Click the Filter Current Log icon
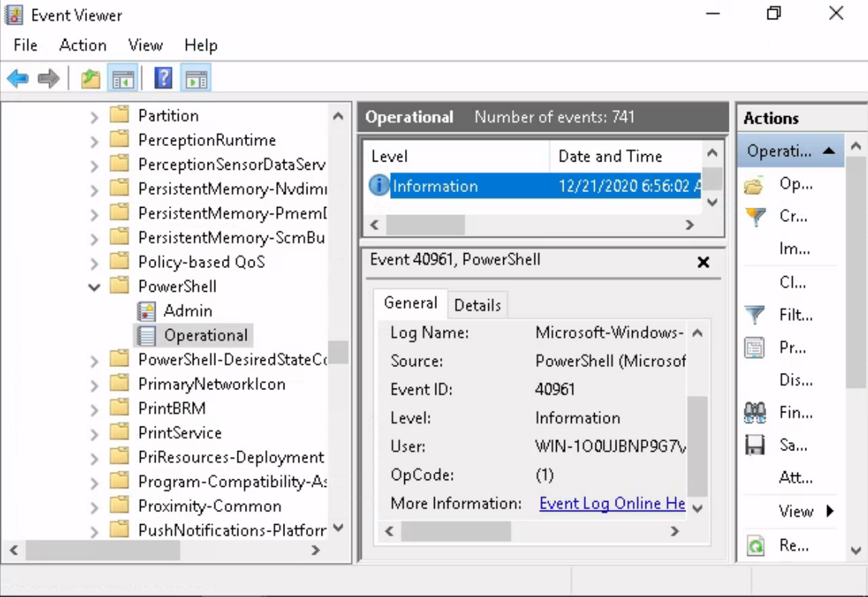Image resolution: width=868 pixels, height=597 pixels. [x=754, y=314]
